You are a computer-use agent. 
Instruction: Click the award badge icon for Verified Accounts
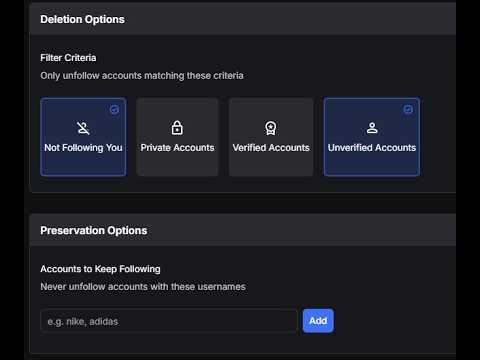click(x=271, y=128)
